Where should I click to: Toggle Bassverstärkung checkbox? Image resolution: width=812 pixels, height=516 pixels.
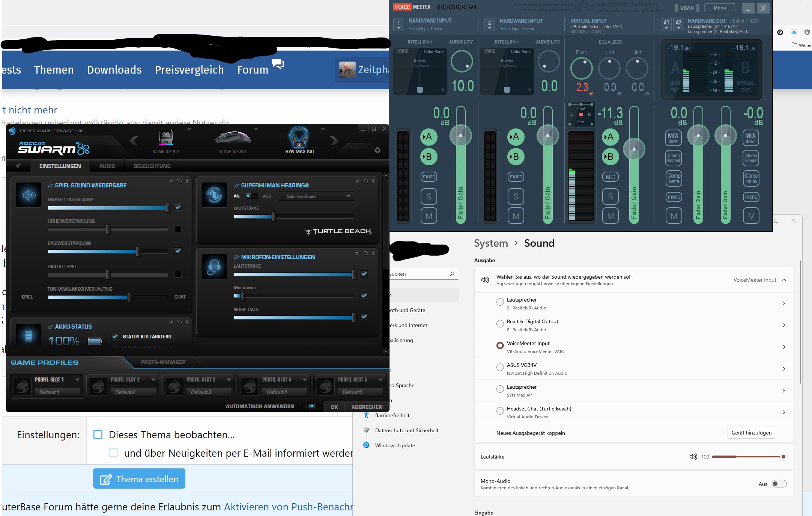[178, 251]
